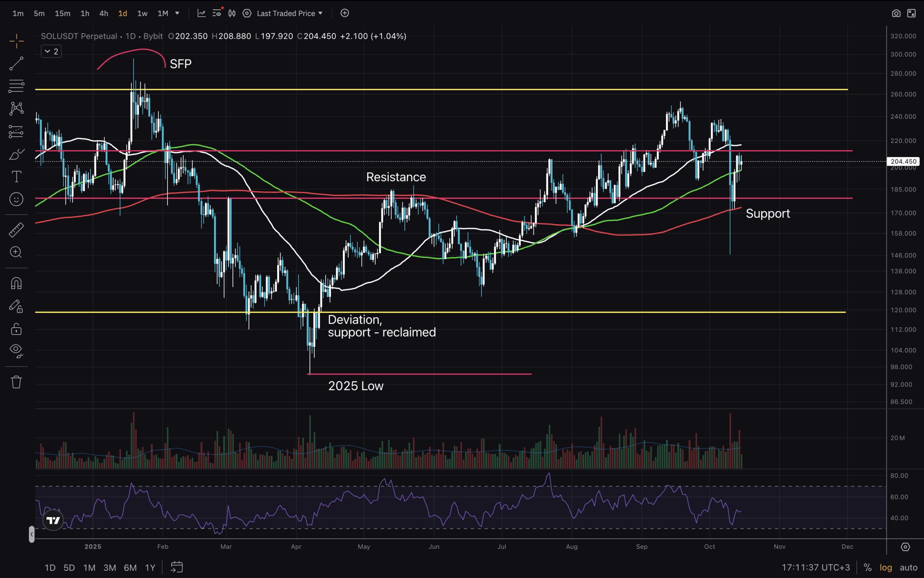Switch to the 4h timeframe

[x=104, y=13]
